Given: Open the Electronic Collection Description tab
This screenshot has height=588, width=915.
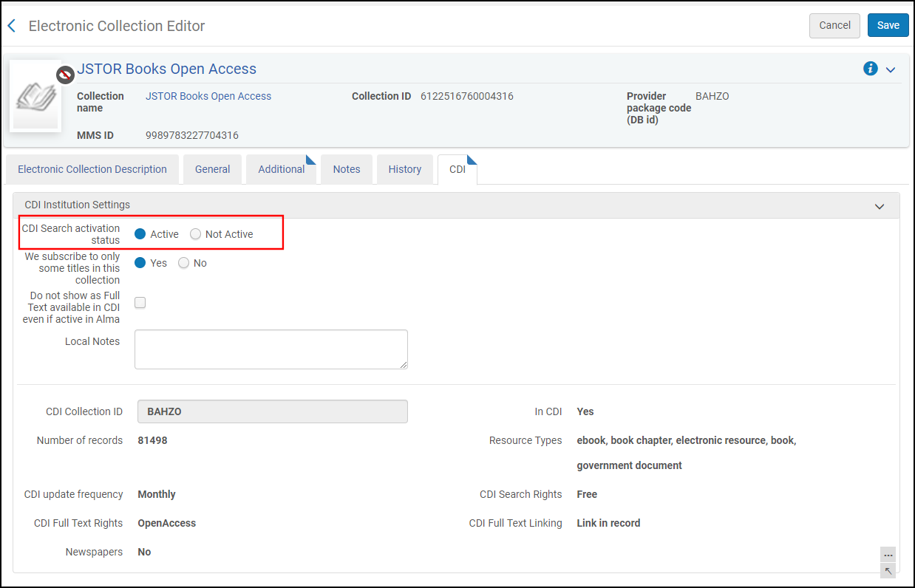Looking at the screenshot, I should click(92, 169).
